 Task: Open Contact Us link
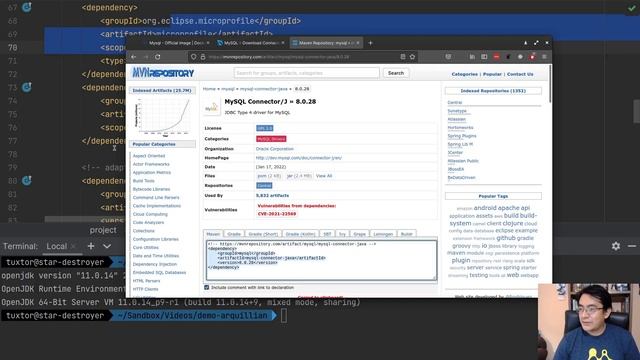[520, 74]
